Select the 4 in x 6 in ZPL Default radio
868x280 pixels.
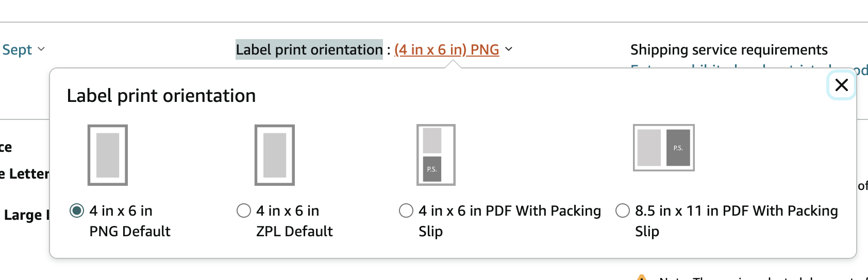click(x=244, y=211)
